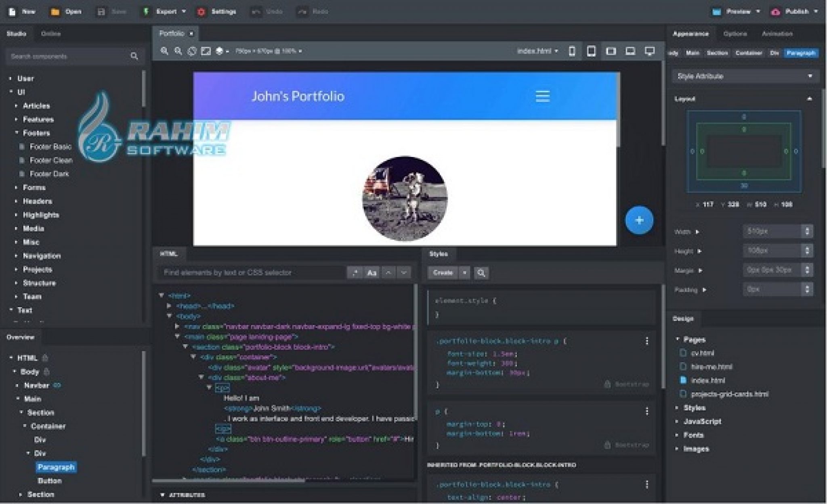The width and height of the screenshot is (827, 504).
Task: Select the desktop monitor preview size
Action: point(649,51)
